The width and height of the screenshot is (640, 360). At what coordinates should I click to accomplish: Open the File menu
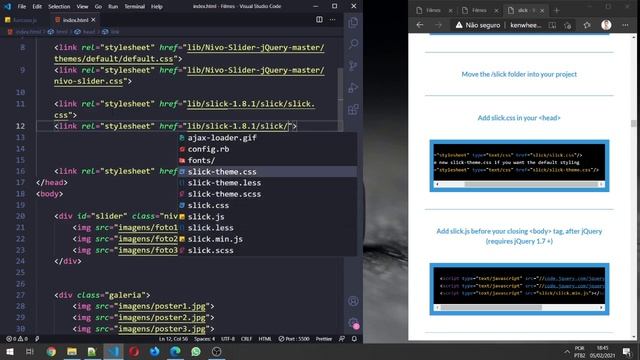(x=22, y=7)
